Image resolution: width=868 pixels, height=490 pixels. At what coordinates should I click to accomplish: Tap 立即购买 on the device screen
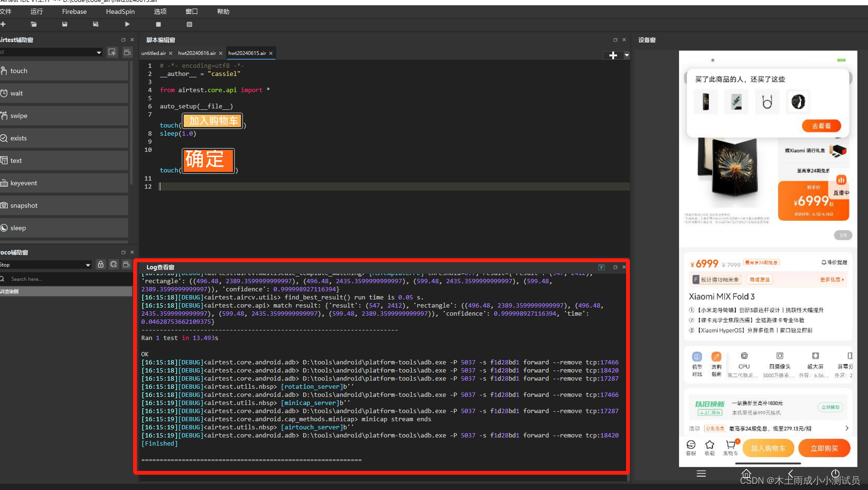824,448
